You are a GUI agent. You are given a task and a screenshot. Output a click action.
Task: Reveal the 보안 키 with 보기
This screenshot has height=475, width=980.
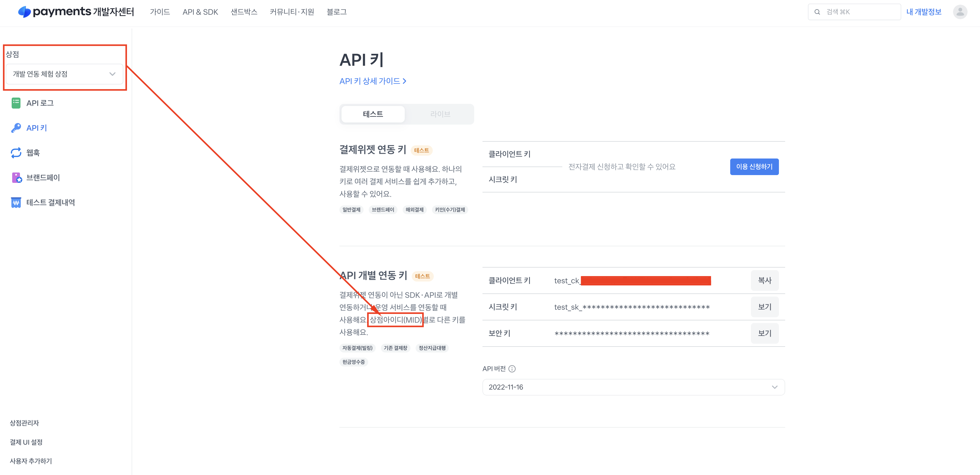click(764, 333)
